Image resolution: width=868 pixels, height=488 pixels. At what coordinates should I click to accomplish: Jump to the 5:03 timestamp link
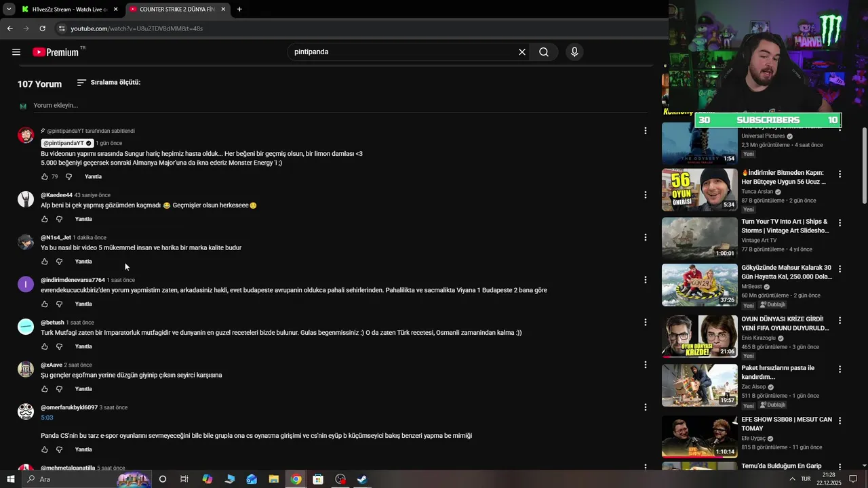47,418
